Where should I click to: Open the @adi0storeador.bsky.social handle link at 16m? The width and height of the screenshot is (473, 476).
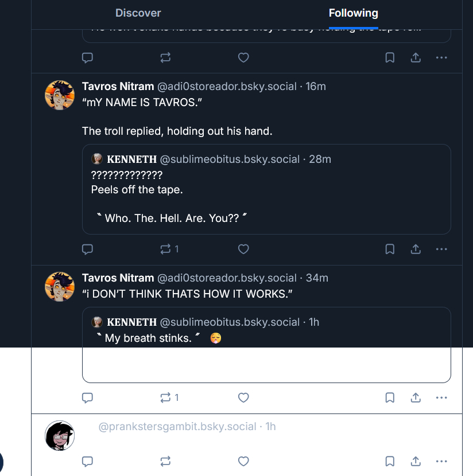coord(227,87)
